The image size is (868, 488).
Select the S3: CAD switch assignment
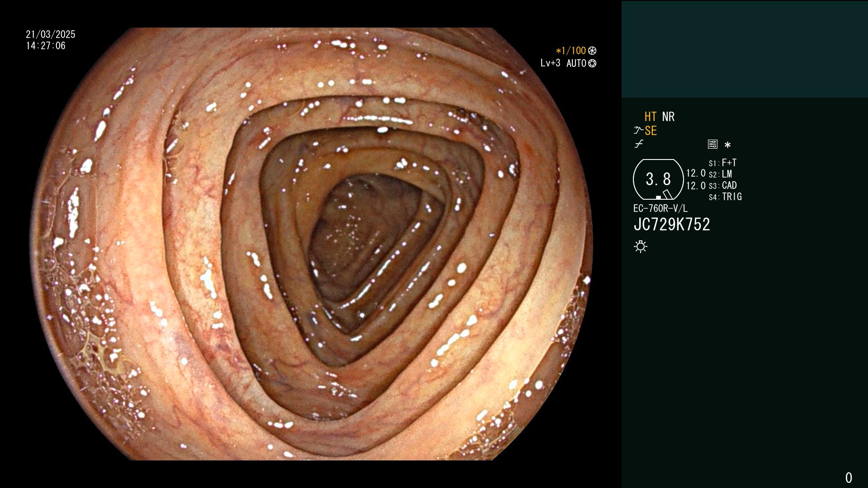tap(722, 185)
